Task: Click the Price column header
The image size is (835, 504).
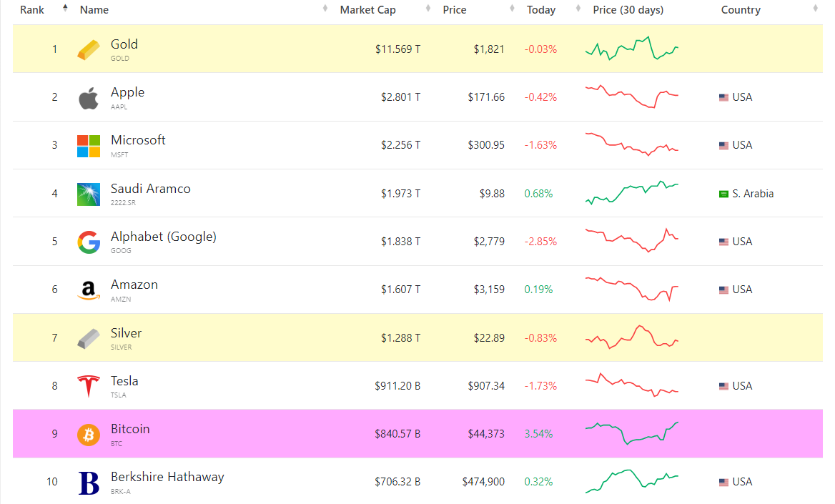Action: [454, 9]
